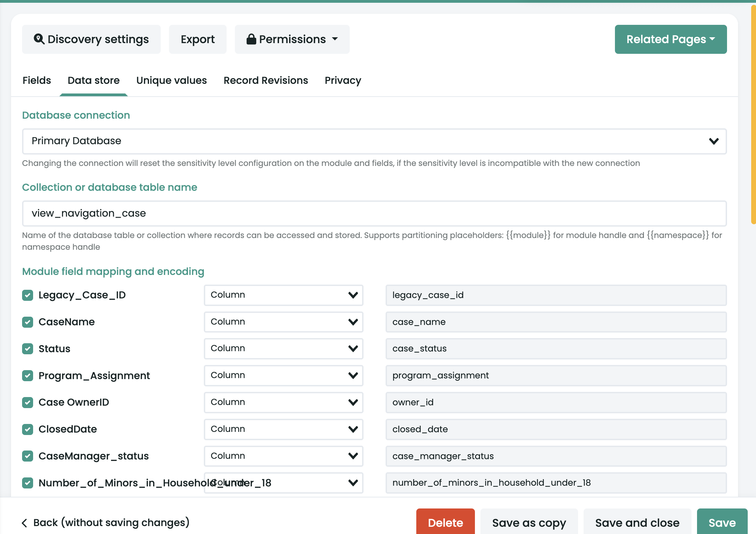Click the red Delete button

(445, 522)
